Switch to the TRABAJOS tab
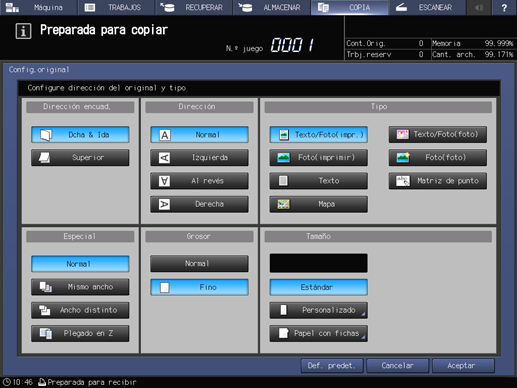This screenshot has height=388, width=517. 116,7
